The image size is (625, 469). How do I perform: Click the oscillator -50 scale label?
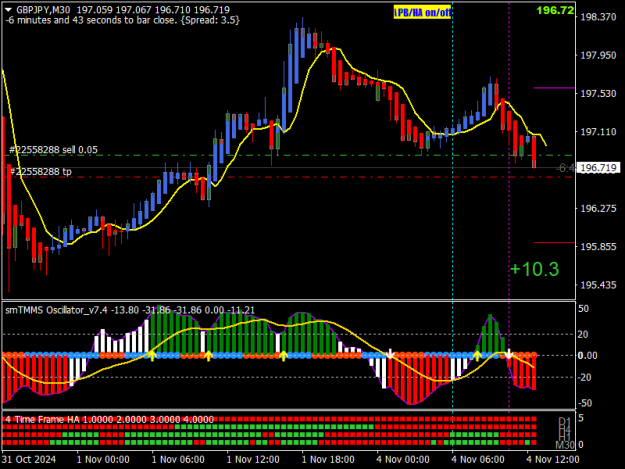coord(585,403)
